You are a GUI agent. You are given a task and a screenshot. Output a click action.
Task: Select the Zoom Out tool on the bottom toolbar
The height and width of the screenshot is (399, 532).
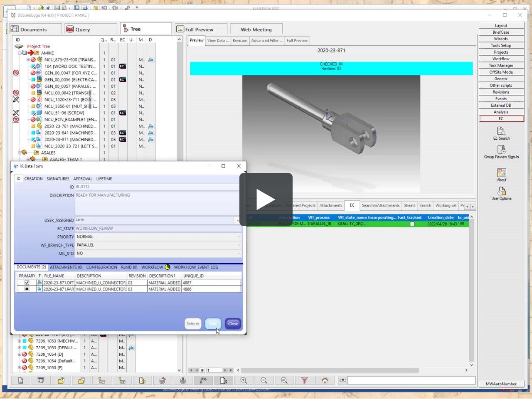[x=264, y=380]
